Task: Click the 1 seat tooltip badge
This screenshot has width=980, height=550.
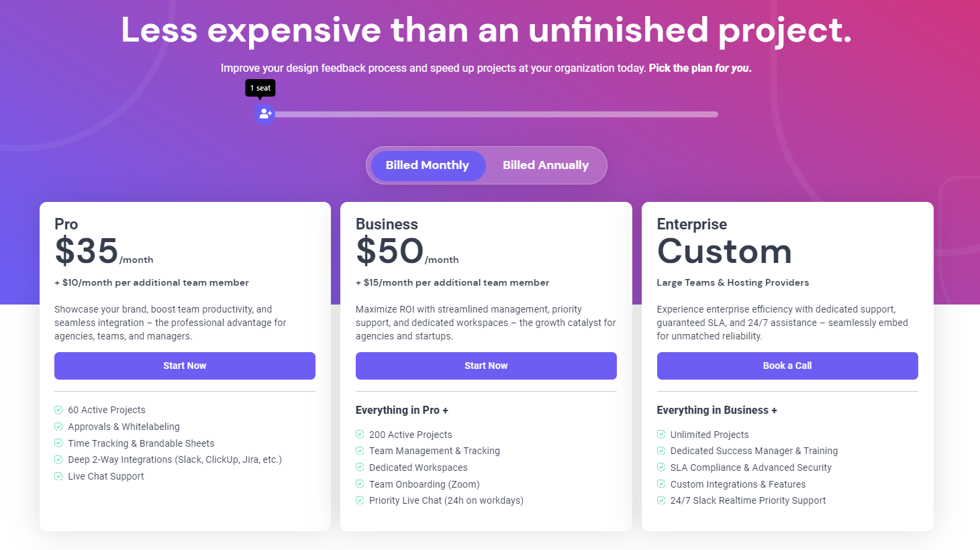Action: click(260, 88)
